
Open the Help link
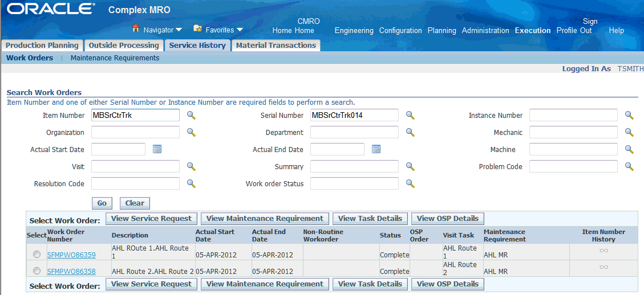616,30
